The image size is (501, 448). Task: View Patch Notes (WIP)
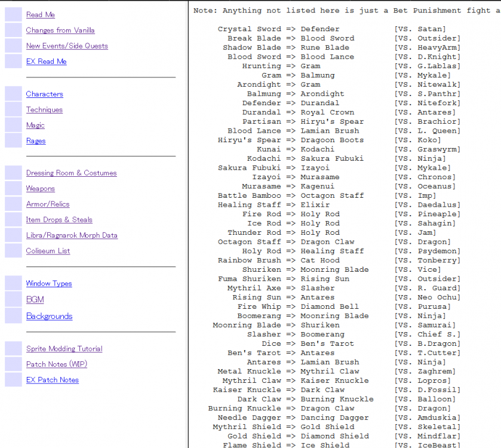pos(57,364)
